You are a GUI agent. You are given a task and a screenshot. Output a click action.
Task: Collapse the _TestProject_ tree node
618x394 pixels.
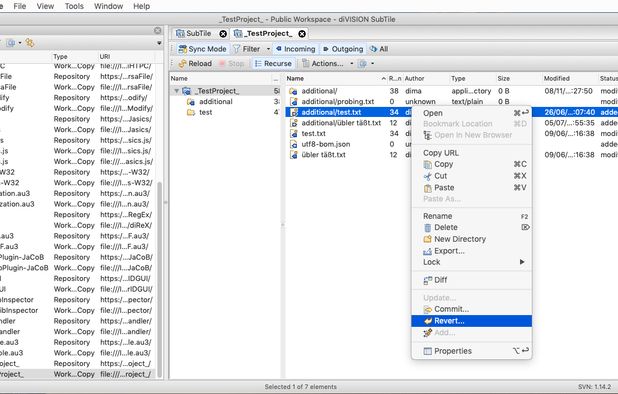point(177,91)
